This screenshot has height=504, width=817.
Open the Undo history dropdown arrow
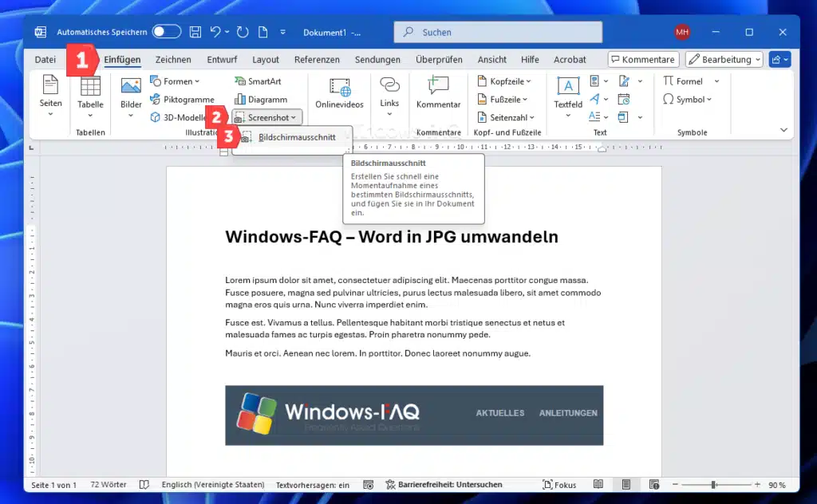(x=227, y=32)
